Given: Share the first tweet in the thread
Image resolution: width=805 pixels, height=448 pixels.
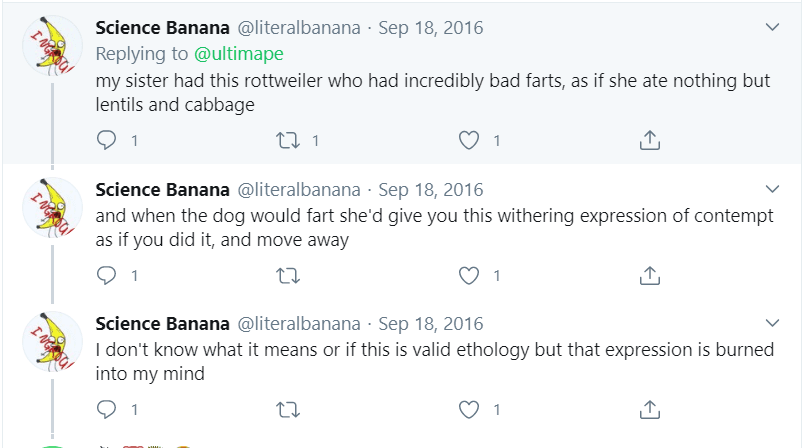Looking at the screenshot, I should (650, 141).
